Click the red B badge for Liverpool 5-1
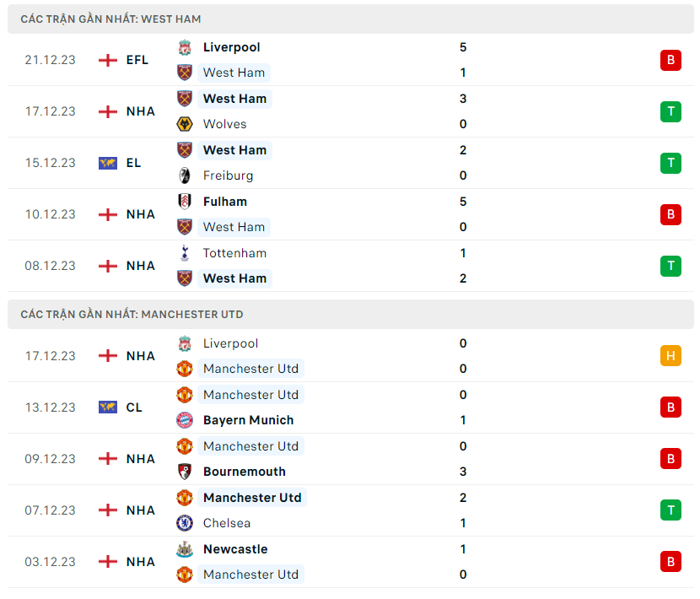This screenshot has height=599, width=700. tap(670, 60)
